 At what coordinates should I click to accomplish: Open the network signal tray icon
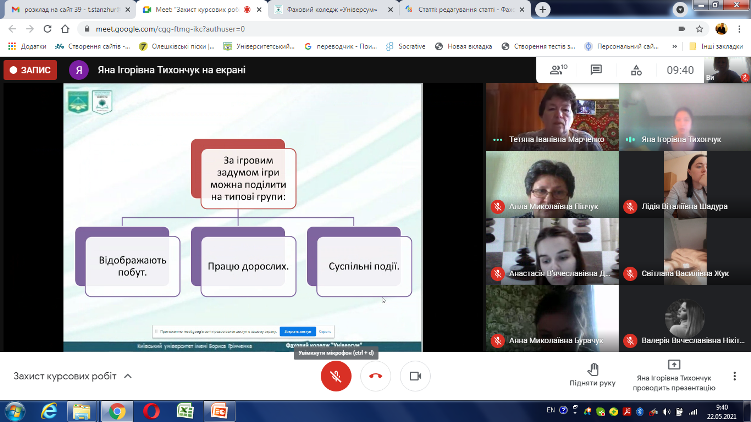693,411
